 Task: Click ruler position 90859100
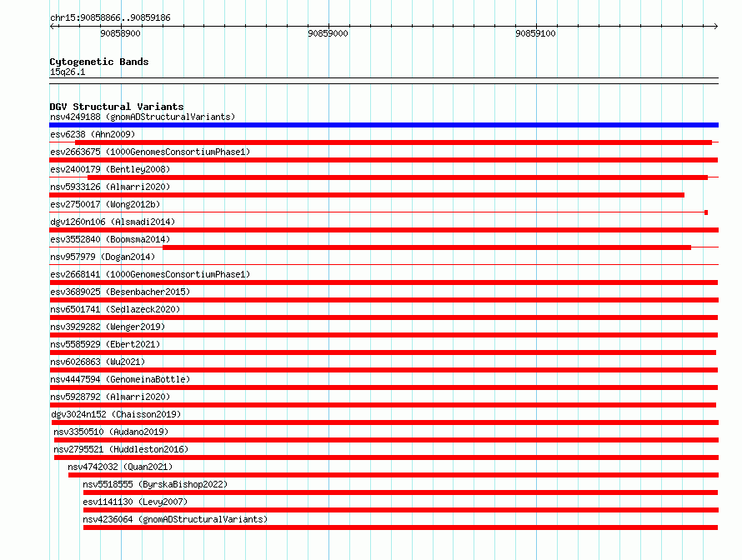click(x=536, y=33)
